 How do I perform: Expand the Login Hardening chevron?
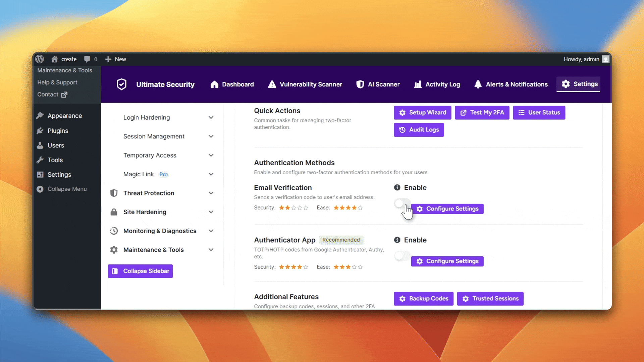[x=211, y=118]
